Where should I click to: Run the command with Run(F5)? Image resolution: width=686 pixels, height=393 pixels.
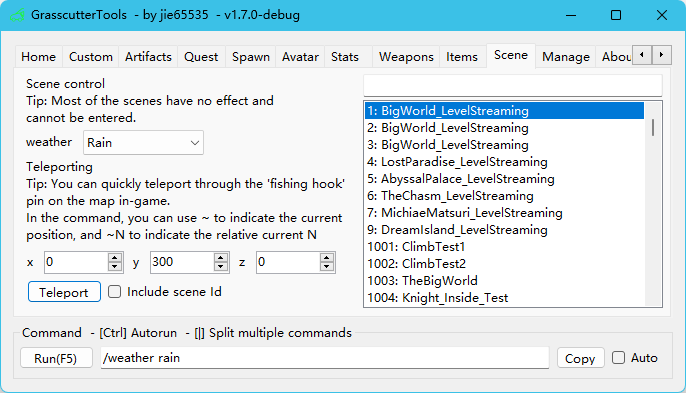click(56, 358)
